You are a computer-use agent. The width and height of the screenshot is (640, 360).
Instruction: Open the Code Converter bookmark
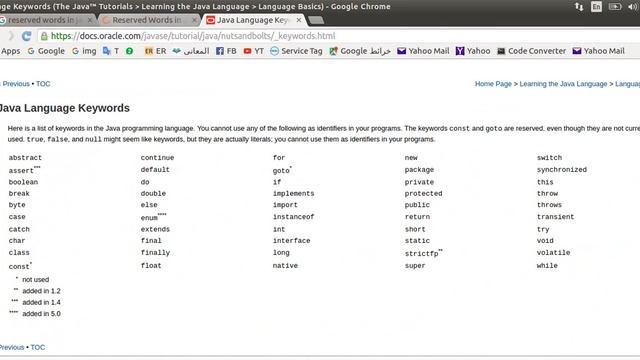click(x=531, y=51)
